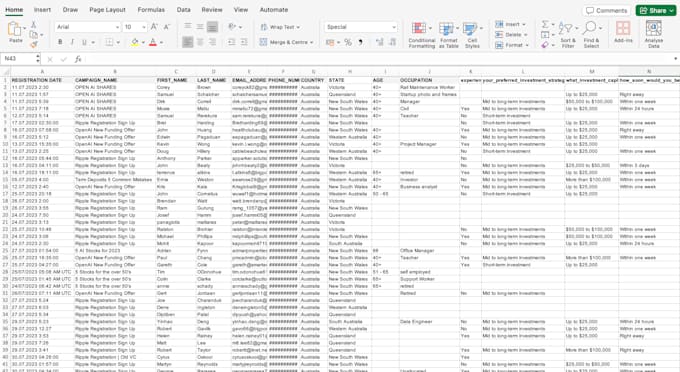Switch to the Data tab
This screenshot has width=680, height=372.
click(183, 10)
